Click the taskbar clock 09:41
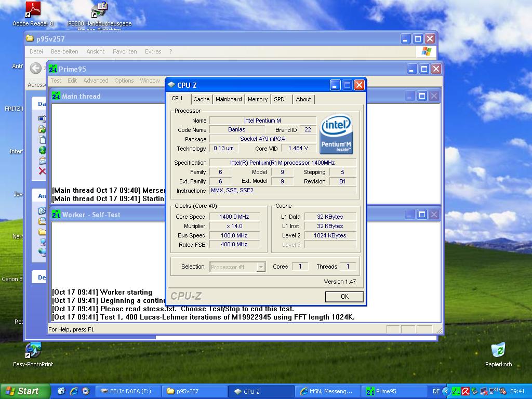Image resolution: width=532 pixels, height=399 pixels. (517, 391)
